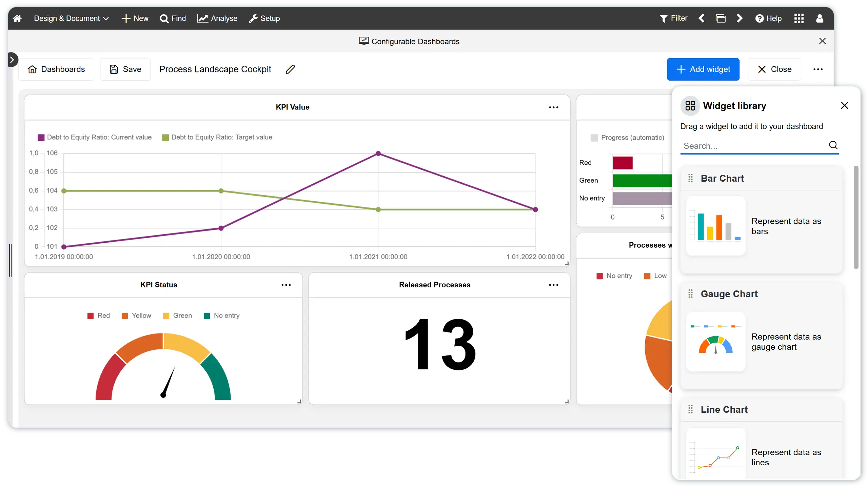This screenshot has width=868, height=488.
Task: Click the Add widget button
Action: 703,69
